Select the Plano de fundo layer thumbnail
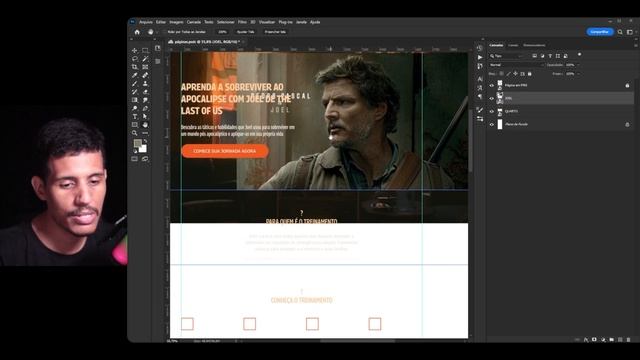Screen dimensions: 640x360 (500, 124)
